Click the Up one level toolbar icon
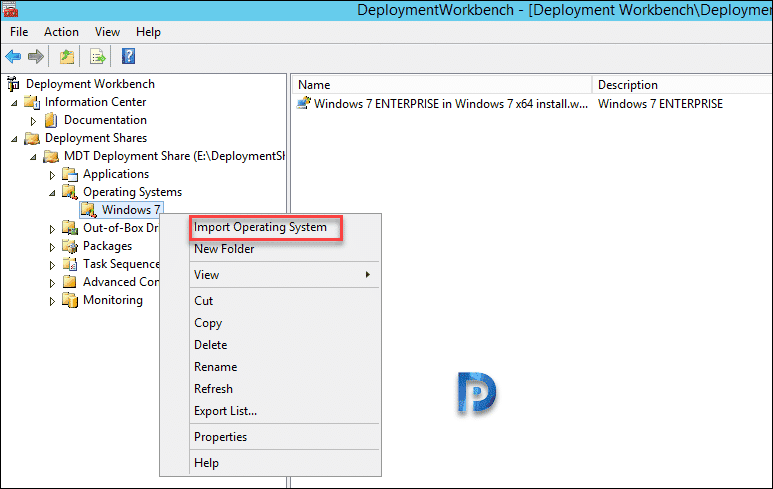The width and height of the screenshot is (773, 489). point(67,57)
